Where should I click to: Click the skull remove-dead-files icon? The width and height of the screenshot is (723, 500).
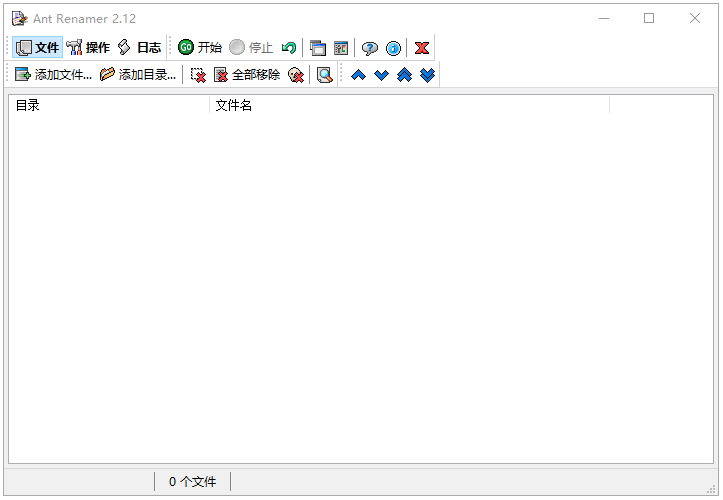tap(296, 75)
